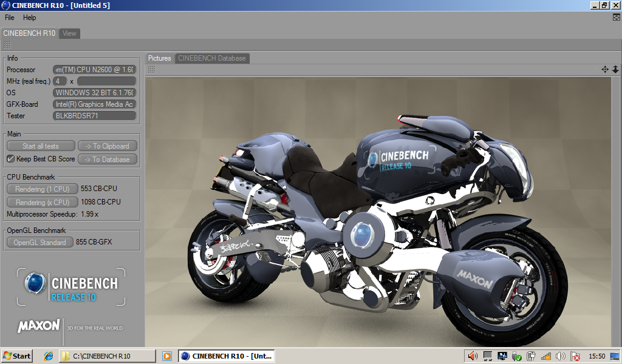Open the Help menu
622x364 pixels.
[29, 18]
